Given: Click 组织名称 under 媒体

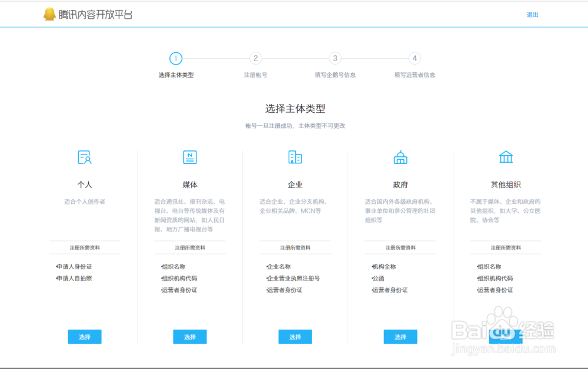Looking at the screenshot, I should click(x=173, y=267).
